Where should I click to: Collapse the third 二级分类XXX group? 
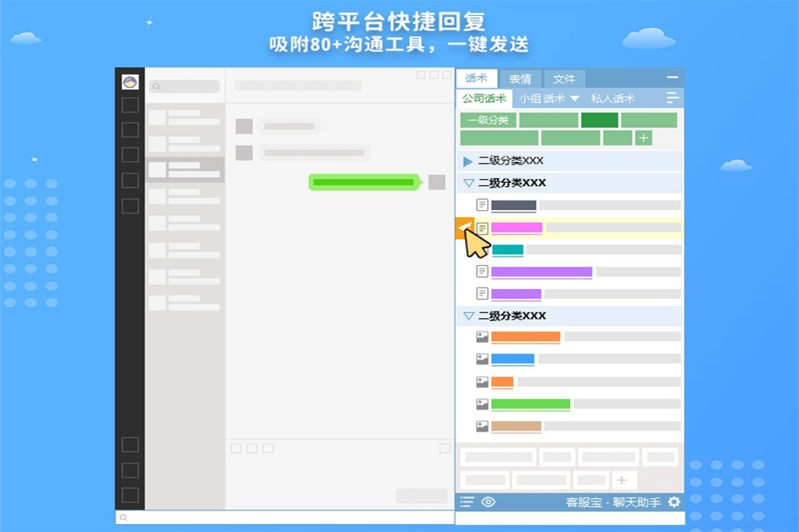[468, 316]
